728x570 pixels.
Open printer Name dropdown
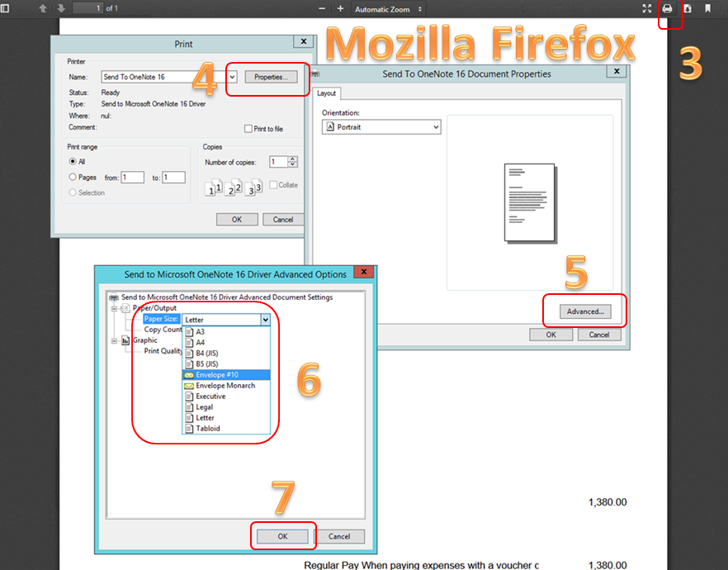tap(232, 77)
